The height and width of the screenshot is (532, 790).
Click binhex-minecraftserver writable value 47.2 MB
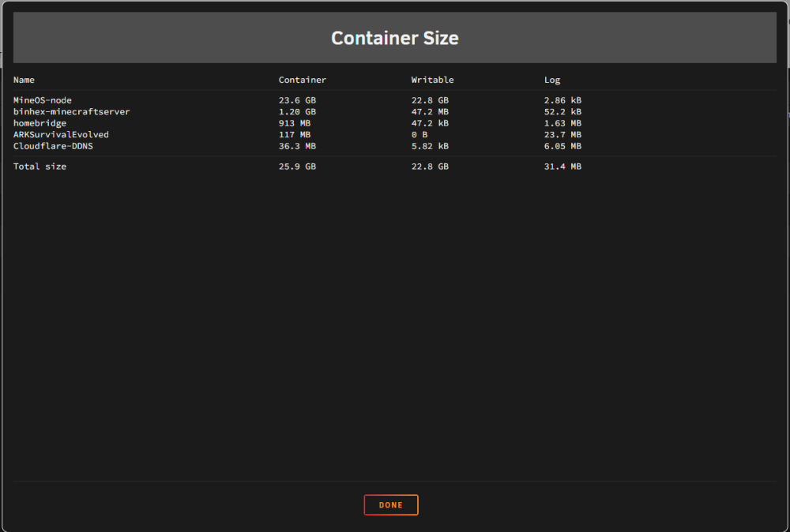click(x=430, y=112)
